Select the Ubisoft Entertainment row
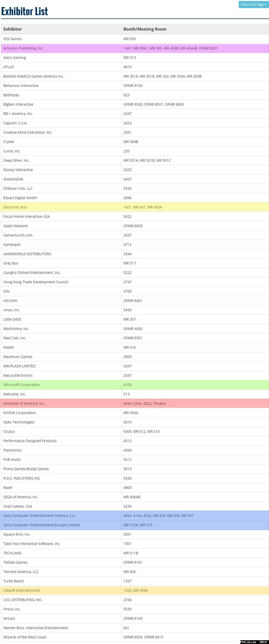269x644 pixels. [x=22, y=590]
